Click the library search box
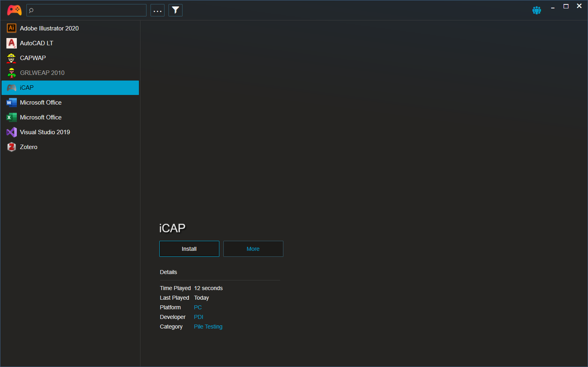 [86, 10]
